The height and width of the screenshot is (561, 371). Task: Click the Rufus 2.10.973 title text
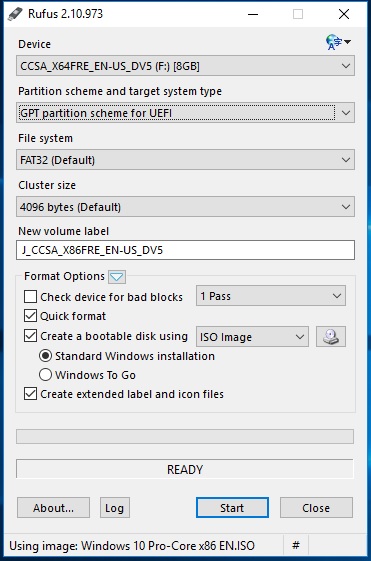(65, 14)
